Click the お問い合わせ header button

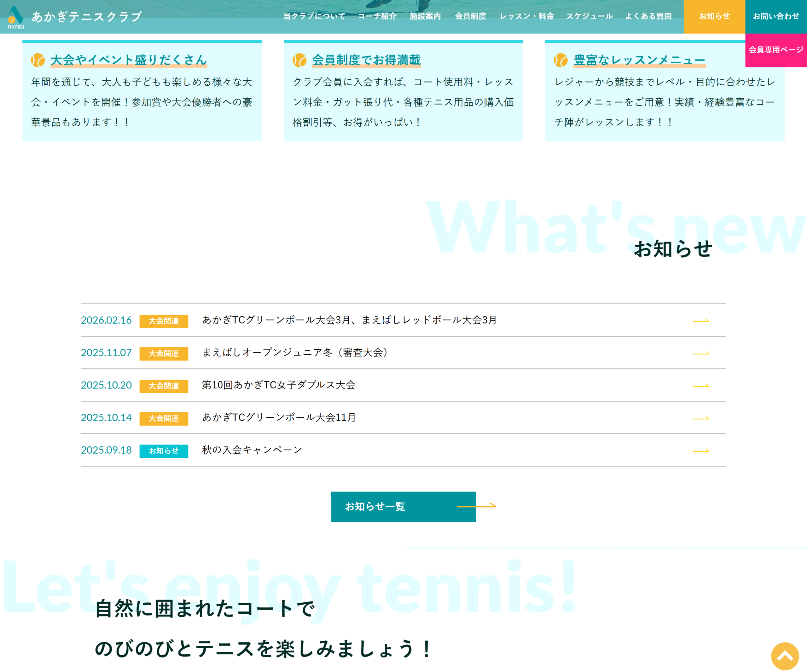[776, 16]
